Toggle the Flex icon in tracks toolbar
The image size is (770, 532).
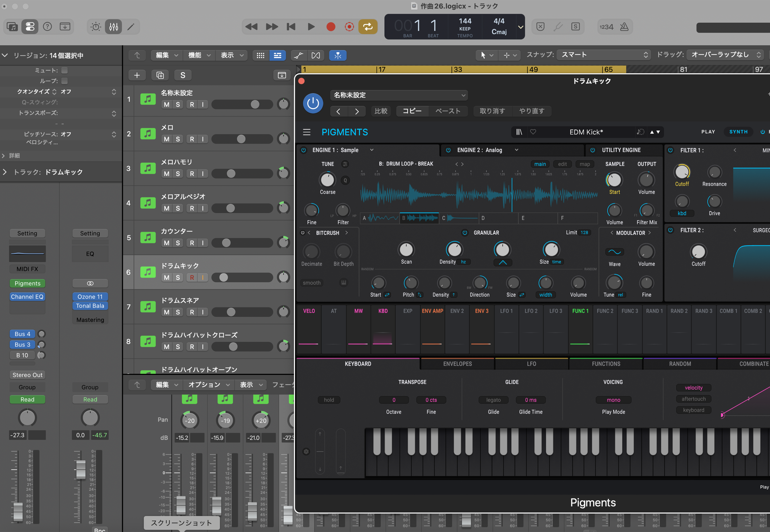[x=316, y=55]
